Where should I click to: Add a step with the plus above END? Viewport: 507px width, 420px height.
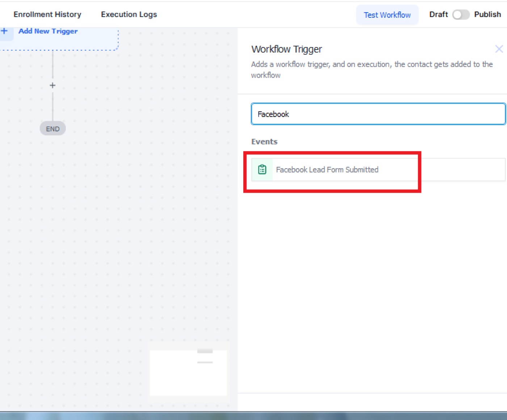tap(53, 85)
